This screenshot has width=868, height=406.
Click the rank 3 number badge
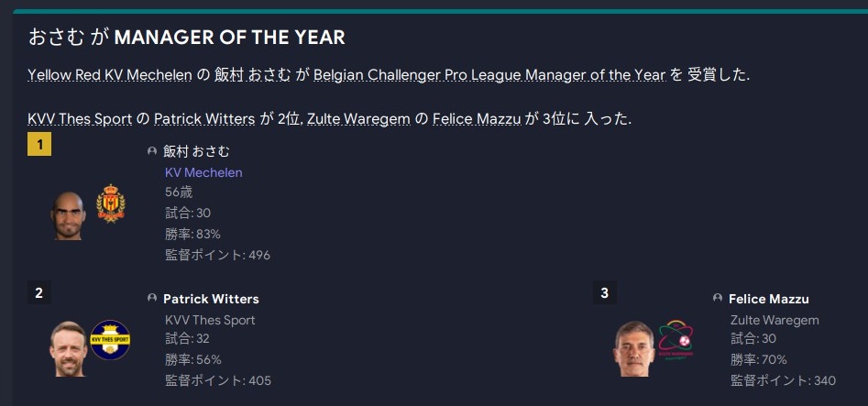605,293
